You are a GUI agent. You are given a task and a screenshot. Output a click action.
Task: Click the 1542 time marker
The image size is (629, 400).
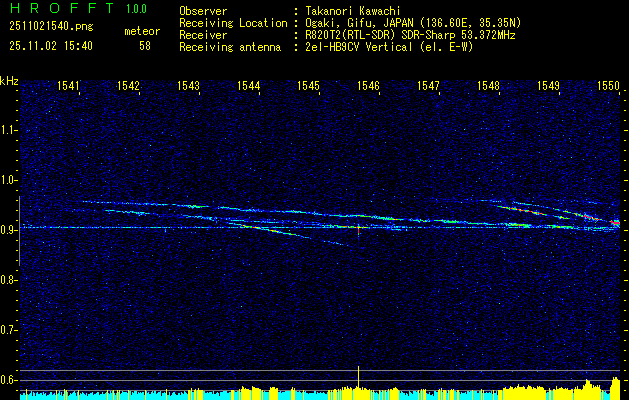pos(128,85)
